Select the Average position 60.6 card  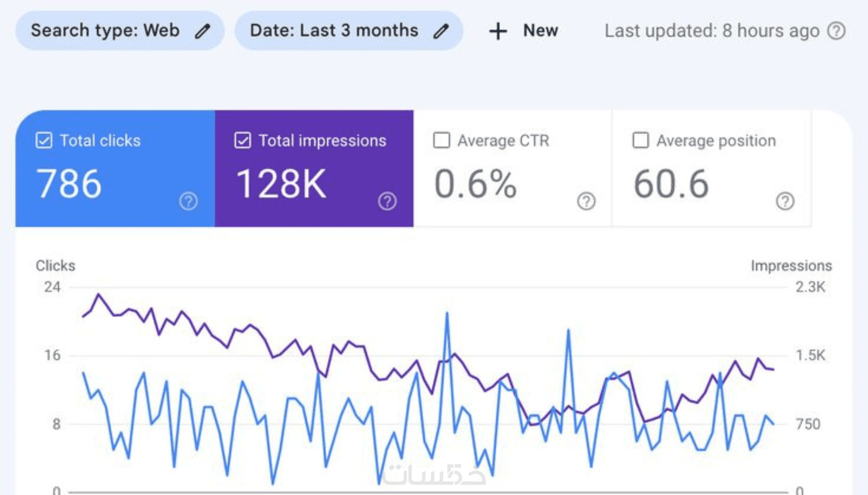(x=712, y=168)
